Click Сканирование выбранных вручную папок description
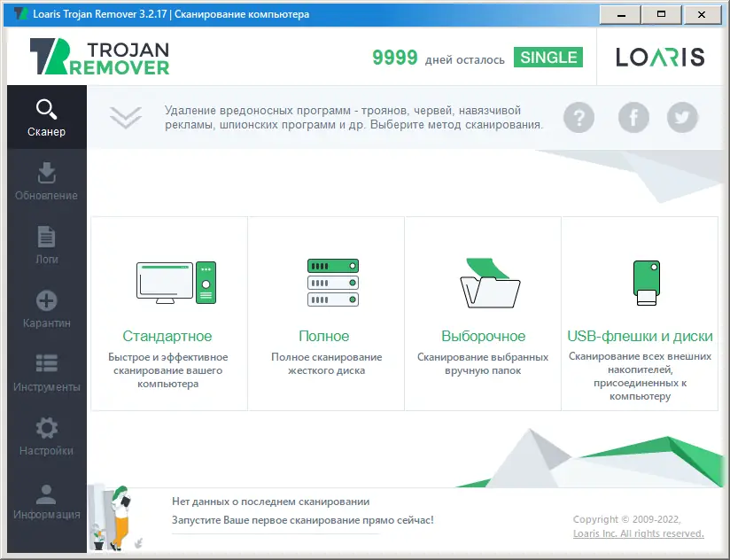Screen dimensions: 730x560 pos(483,363)
